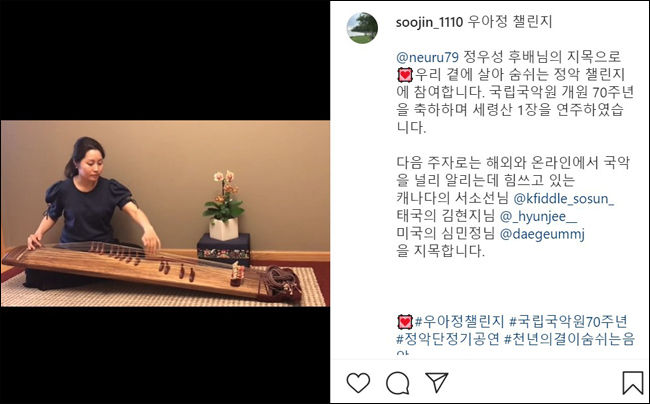
Task: Click the orchid flower pot in video
Action: coord(224,206)
